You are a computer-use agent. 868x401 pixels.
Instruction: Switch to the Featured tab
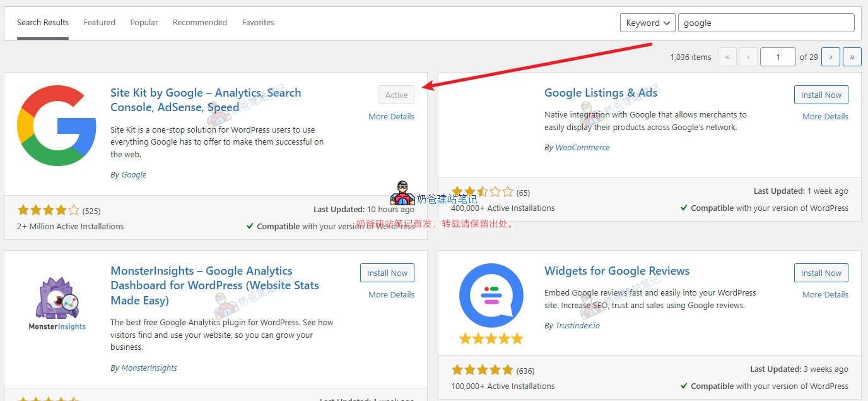99,22
